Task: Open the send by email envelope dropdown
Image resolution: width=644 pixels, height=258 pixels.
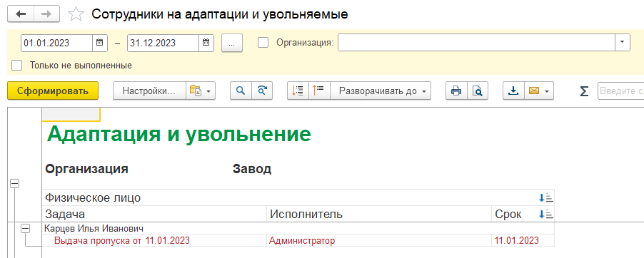Action: (539, 91)
